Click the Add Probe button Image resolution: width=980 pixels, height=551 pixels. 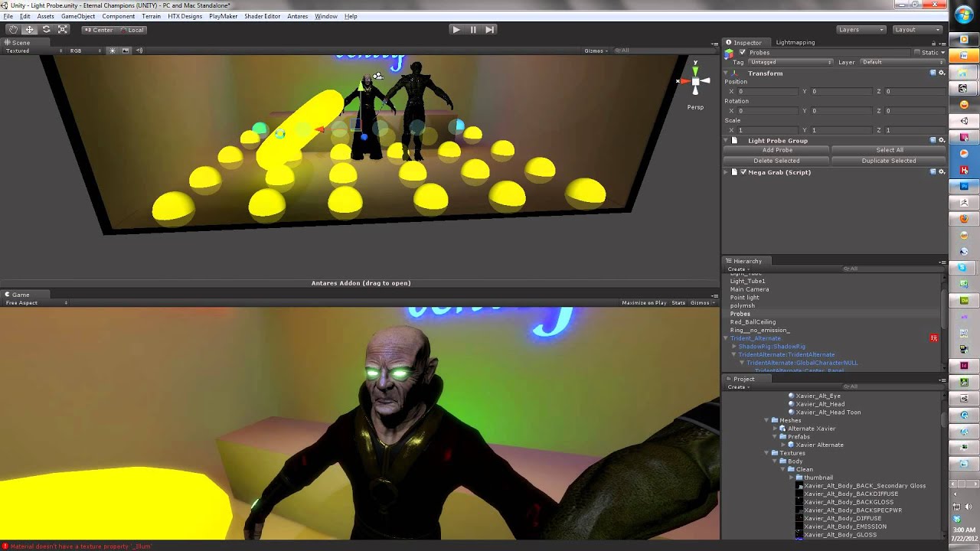776,150
